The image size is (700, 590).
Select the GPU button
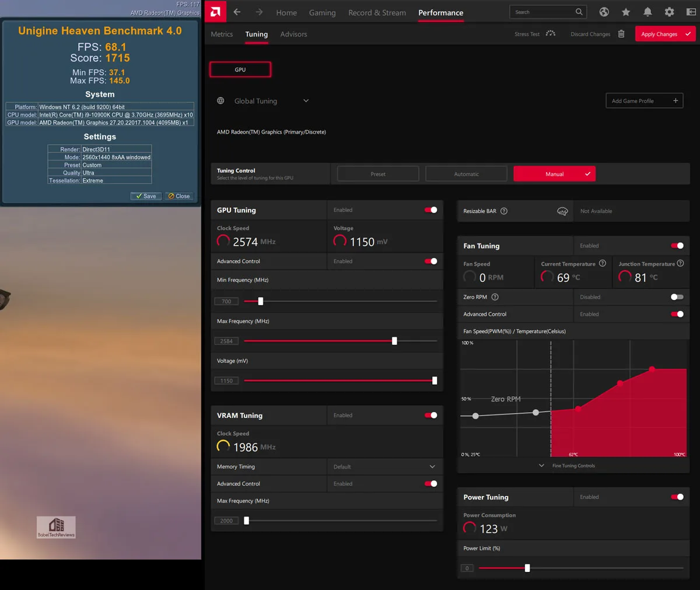tap(240, 69)
